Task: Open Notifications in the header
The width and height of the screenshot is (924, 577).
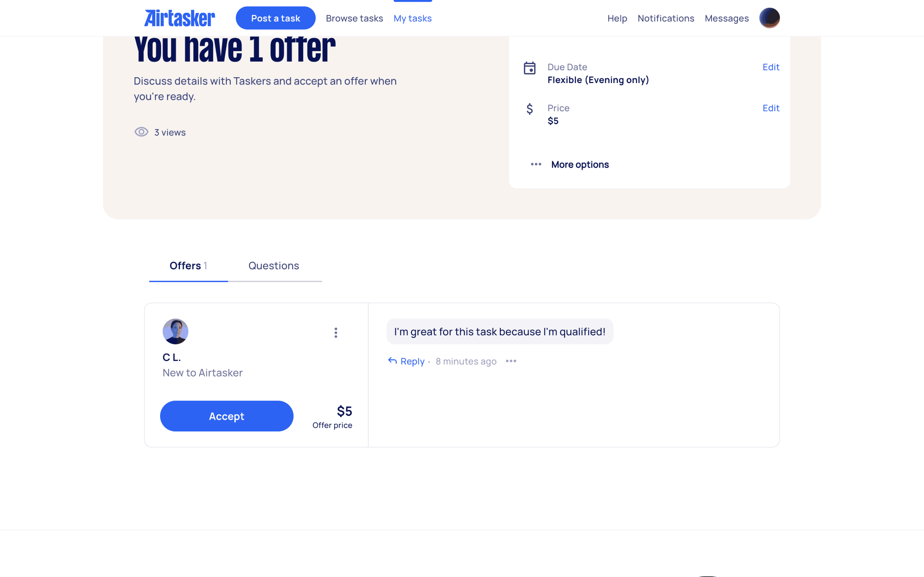Action: pyautogui.click(x=666, y=18)
